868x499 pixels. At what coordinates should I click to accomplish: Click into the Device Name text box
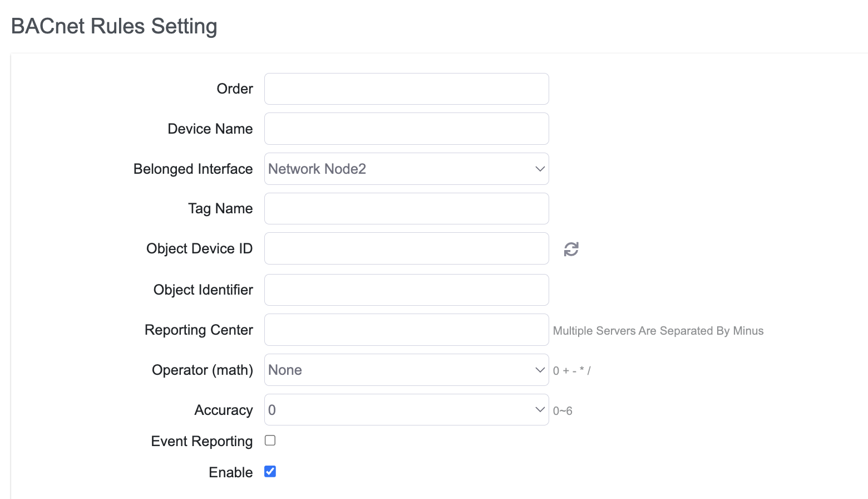pyautogui.click(x=407, y=129)
